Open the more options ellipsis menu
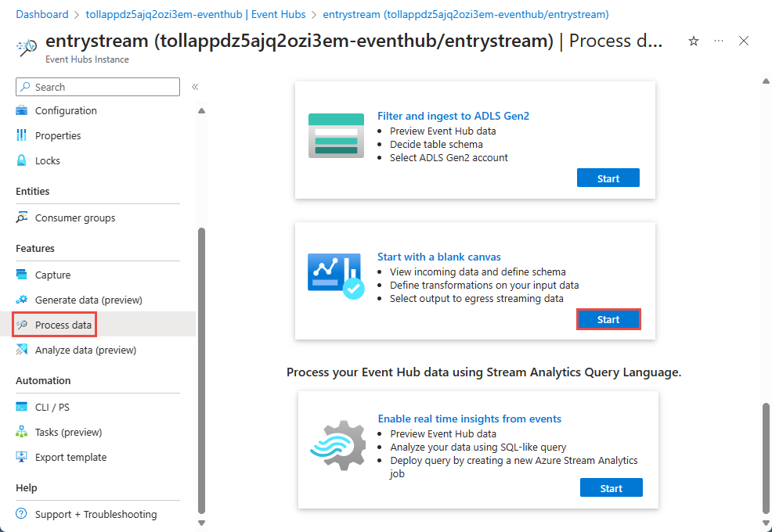 (x=719, y=41)
